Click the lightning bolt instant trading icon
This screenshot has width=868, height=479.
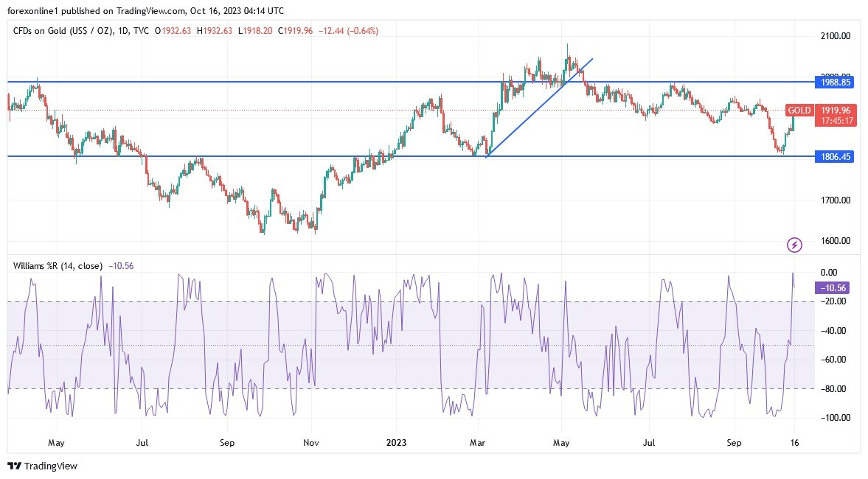click(x=794, y=245)
